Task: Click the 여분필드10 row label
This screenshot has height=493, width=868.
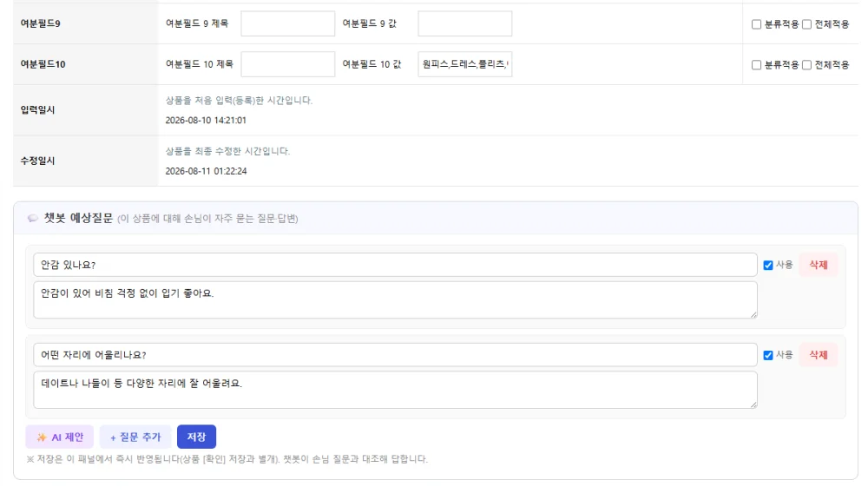Action: tap(43, 64)
